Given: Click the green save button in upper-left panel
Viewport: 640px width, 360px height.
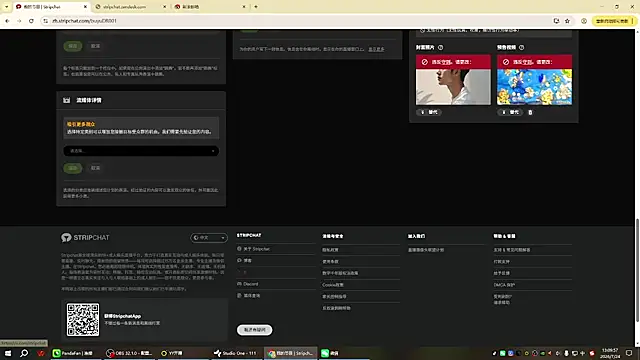Looking at the screenshot, I should click(x=73, y=46).
